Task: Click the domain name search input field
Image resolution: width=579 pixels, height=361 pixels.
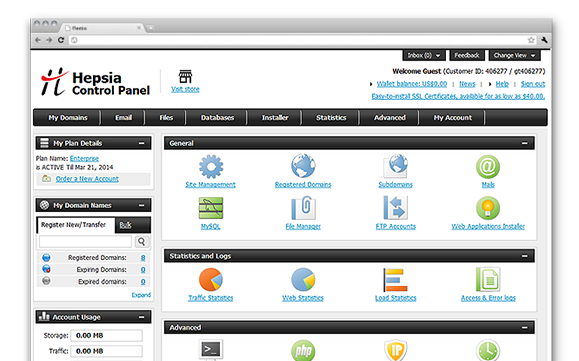Action: [85, 242]
